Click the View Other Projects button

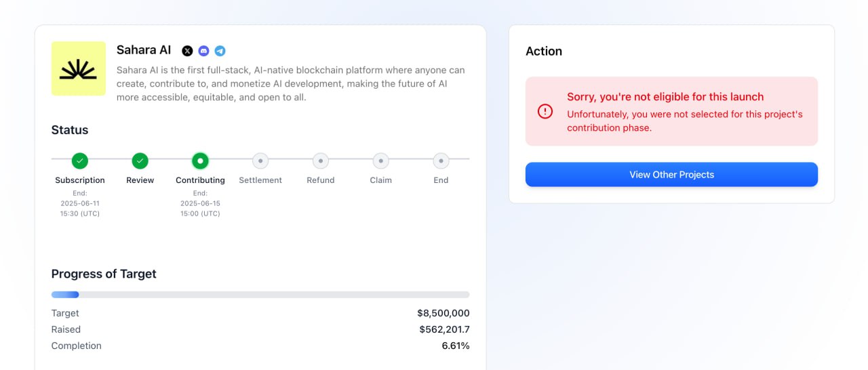coord(671,174)
